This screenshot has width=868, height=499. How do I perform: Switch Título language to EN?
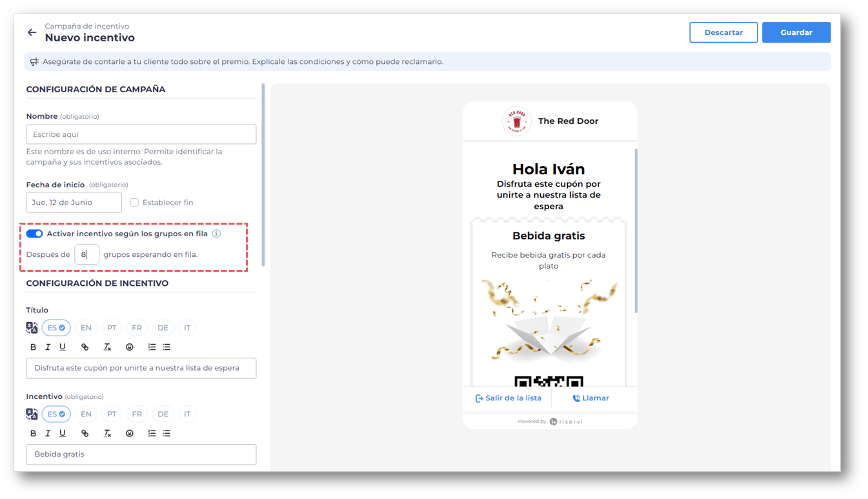point(86,328)
